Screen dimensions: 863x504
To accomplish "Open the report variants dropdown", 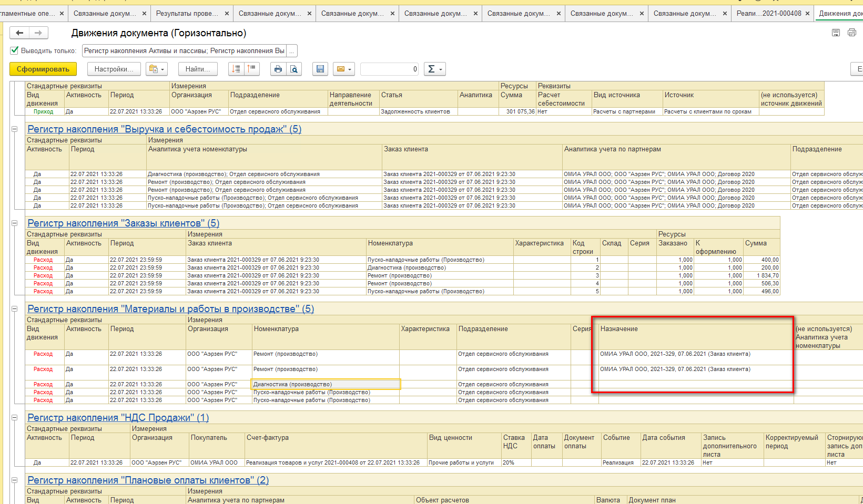I will pos(157,69).
